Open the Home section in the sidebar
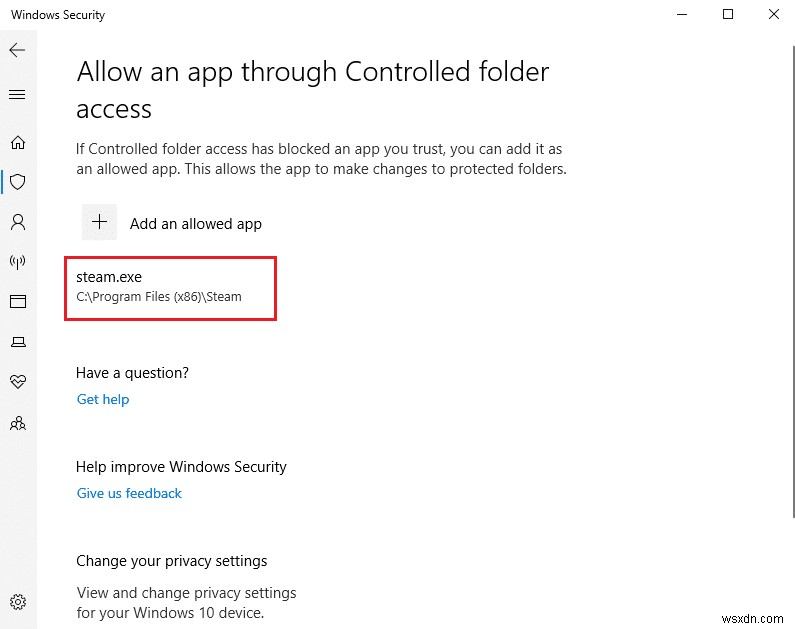The height and width of the screenshot is (629, 795). tap(17, 142)
